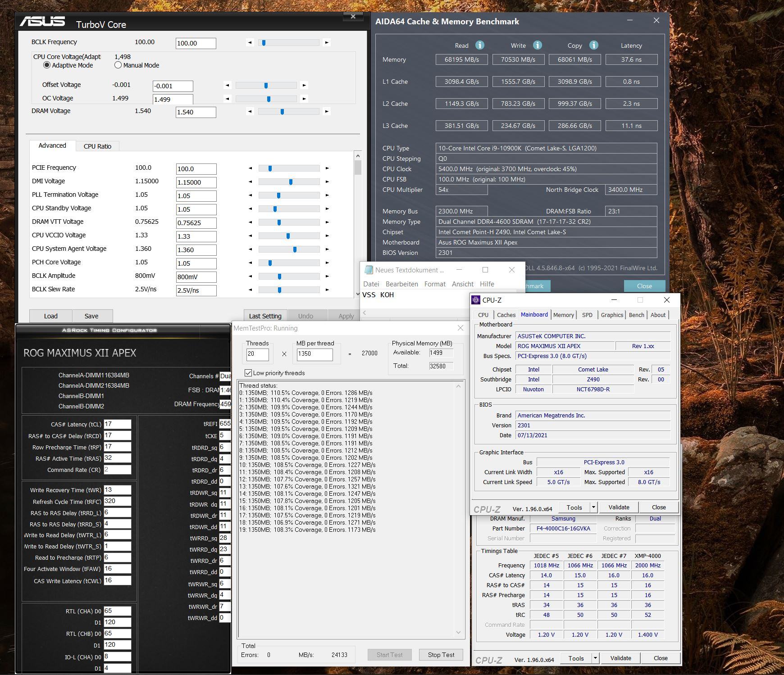Click DRAM Voltage input field
Image resolution: width=784 pixels, height=675 pixels.
[x=196, y=112]
